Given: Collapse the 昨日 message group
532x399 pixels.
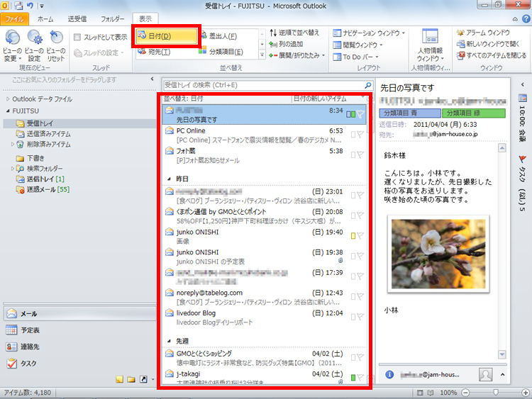Looking at the screenshot, I should click(169, 179).
